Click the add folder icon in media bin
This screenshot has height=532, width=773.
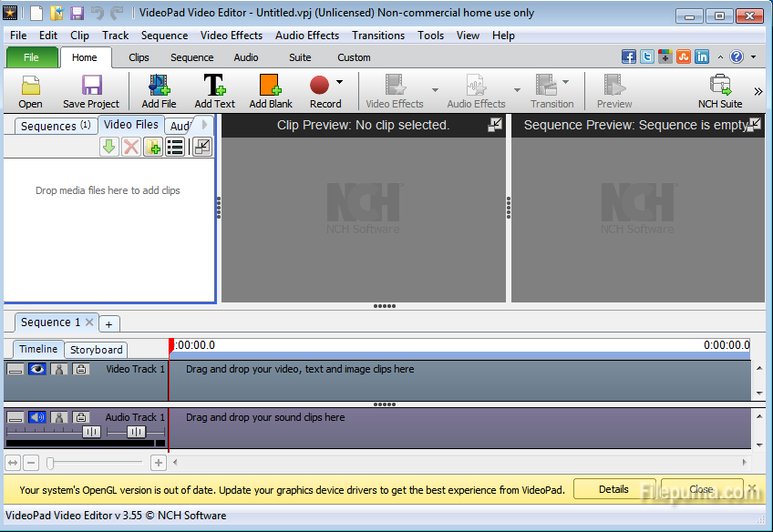click(x=153, y=147)
